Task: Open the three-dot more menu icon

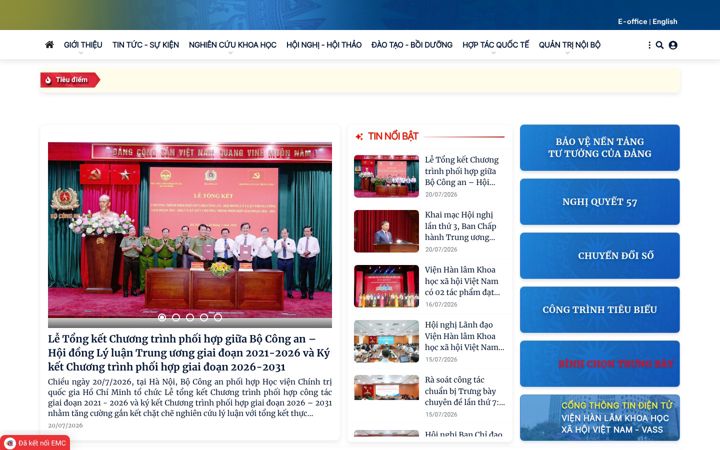Action: point(649,45)
